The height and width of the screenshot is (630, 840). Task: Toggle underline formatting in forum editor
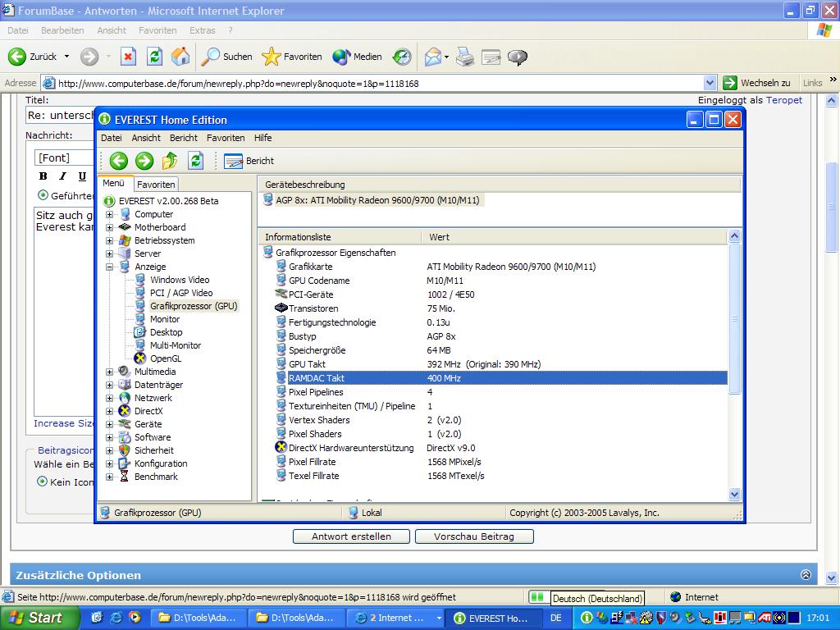pos(82,176)
